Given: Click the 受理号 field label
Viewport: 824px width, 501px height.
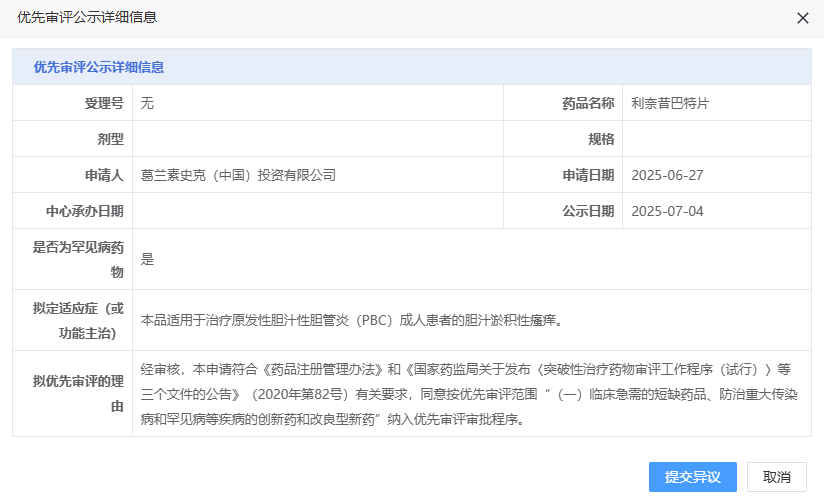Looking at the screenshot, I should click(103, 103).
